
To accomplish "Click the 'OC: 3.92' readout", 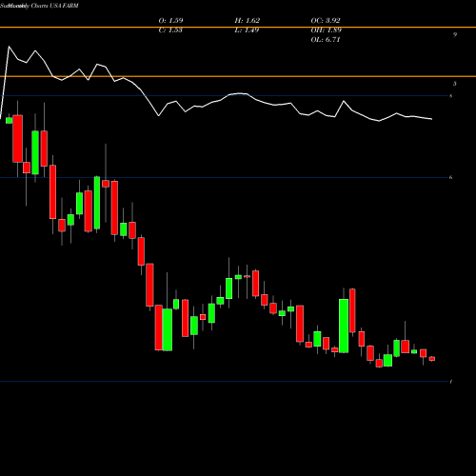I will tap(326, 21).
